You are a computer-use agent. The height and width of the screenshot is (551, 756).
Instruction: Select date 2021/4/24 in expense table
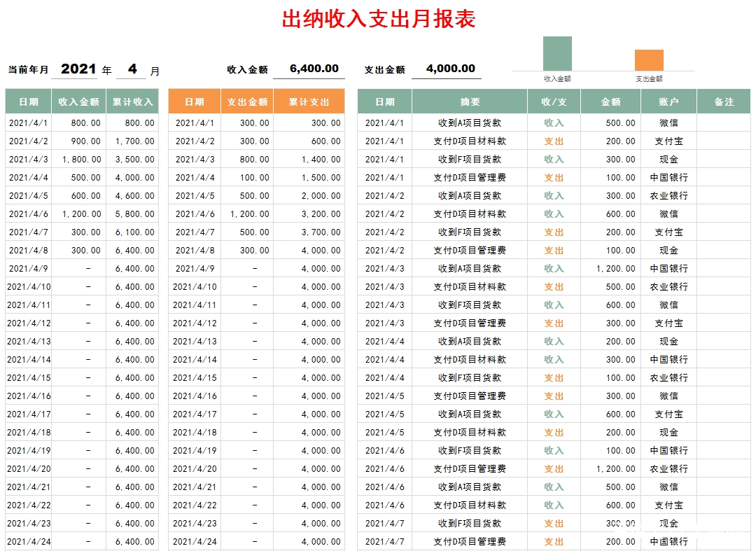(x=195, y=542)
